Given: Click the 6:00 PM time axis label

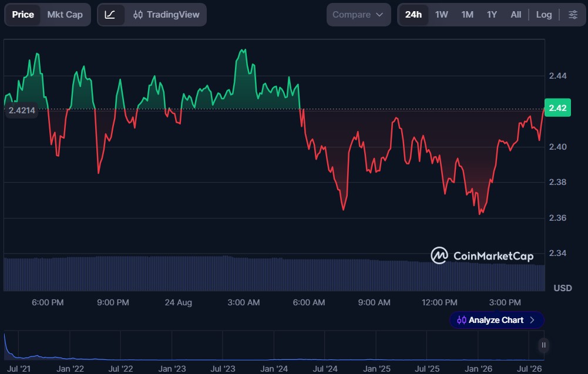Looking at the screenshot, I should (48, 302).
